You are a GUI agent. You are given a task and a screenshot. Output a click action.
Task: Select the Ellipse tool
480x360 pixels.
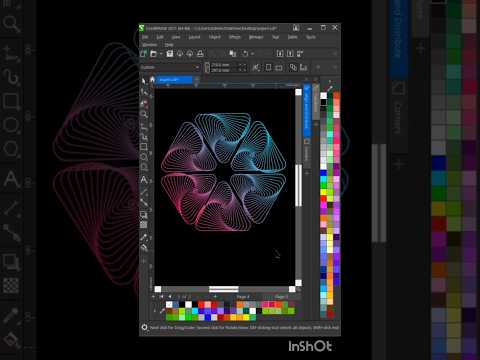(144, 157)
